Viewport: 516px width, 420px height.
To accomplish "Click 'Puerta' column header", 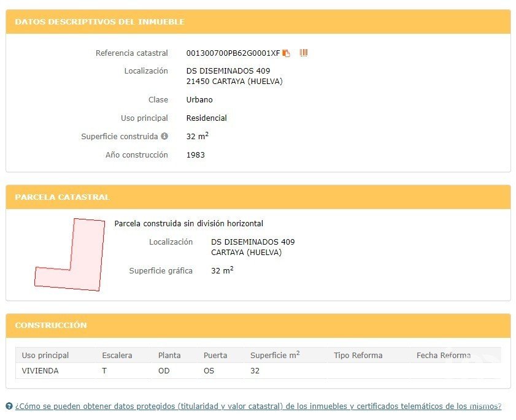I will 215,355.
